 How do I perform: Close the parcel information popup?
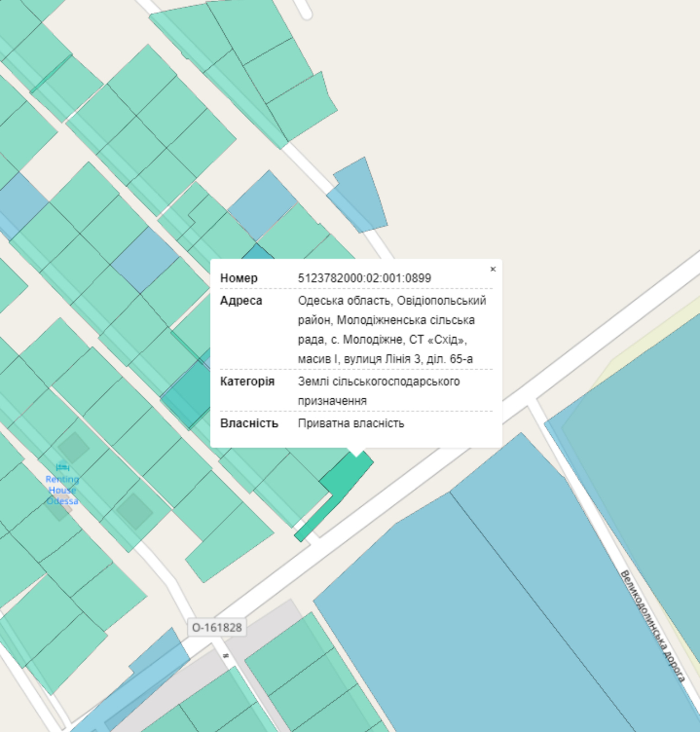point(493,269)
